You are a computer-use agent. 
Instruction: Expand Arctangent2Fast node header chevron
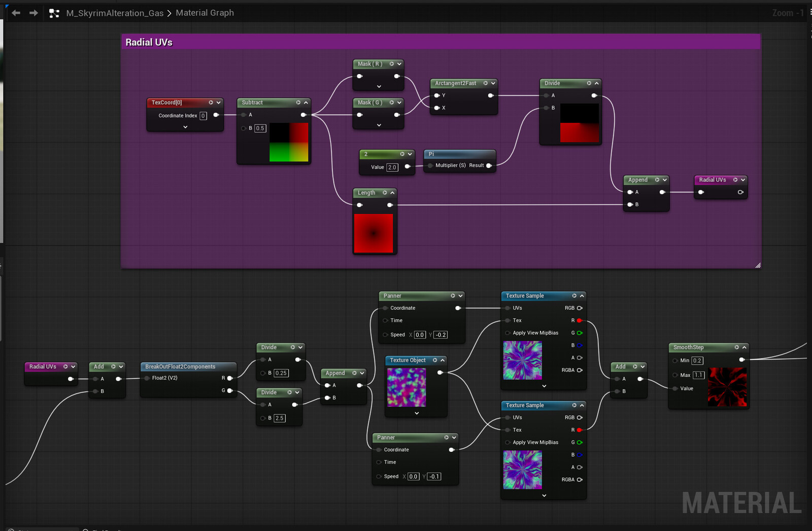(493, 83)
